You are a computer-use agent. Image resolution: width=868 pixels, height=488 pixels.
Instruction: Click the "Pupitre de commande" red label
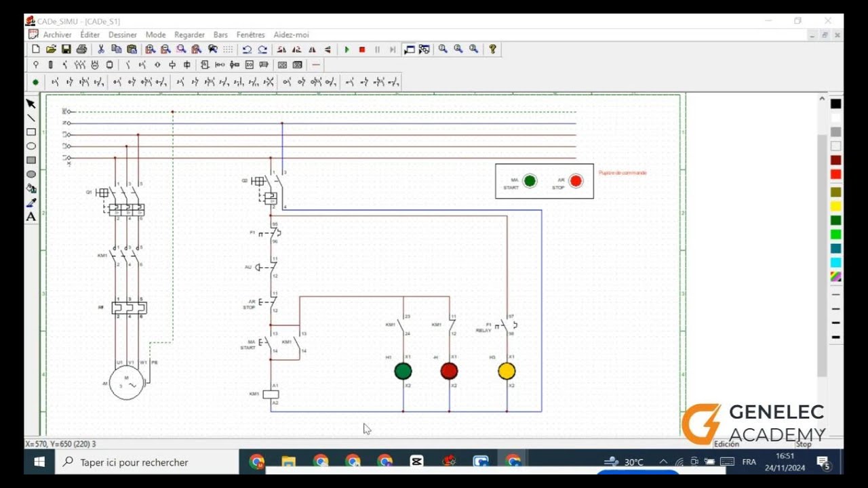[x=623, y=173]
